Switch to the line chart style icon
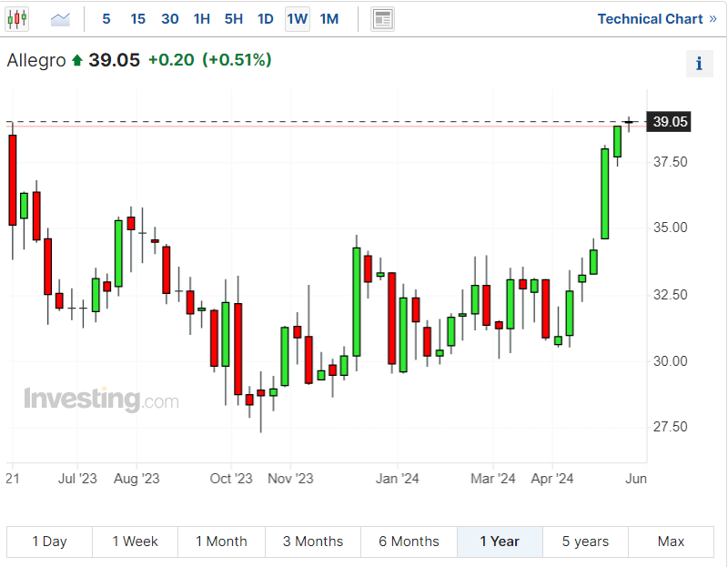This screenshot has height=567, width=728. click(60, 18)
